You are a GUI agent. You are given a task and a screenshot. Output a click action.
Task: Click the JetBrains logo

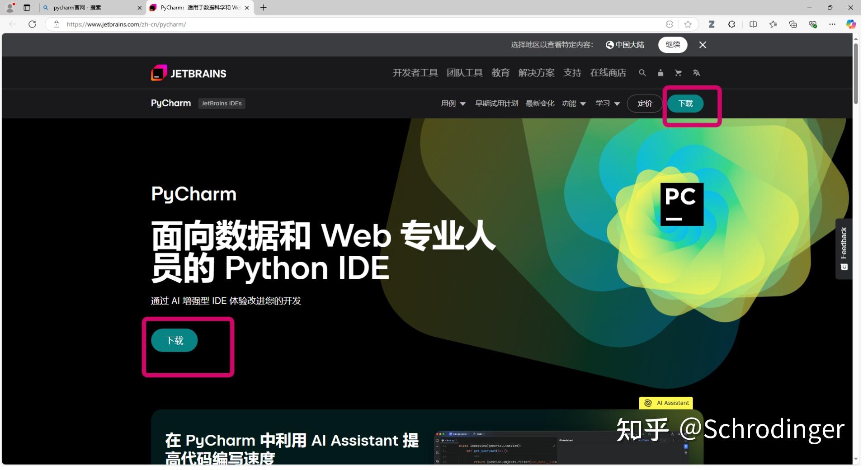click(x=188, y=72)
